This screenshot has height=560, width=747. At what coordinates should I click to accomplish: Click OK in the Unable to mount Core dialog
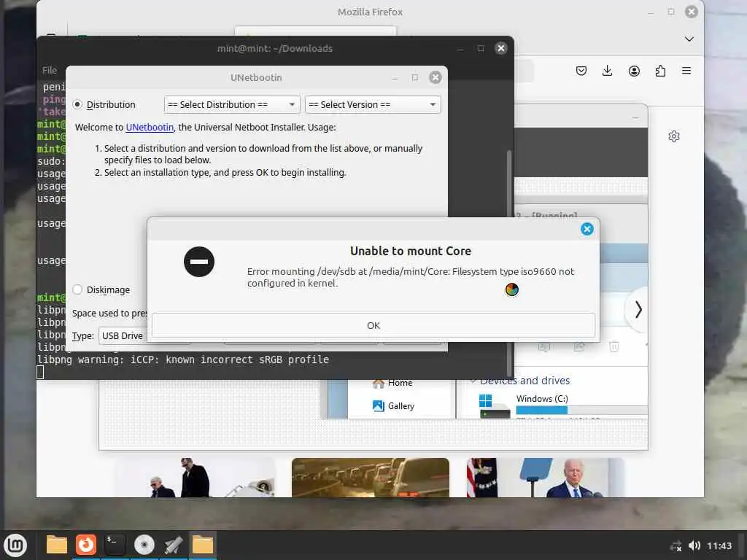[373, 325]
